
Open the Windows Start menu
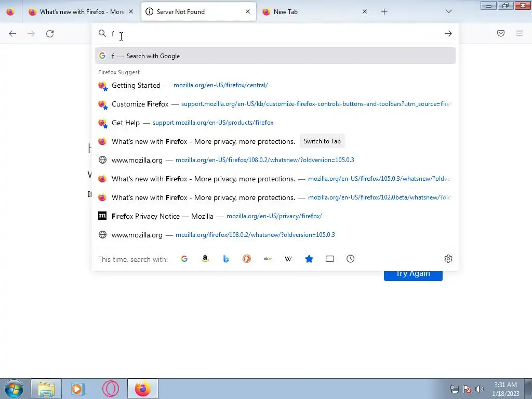pos(14,389)
